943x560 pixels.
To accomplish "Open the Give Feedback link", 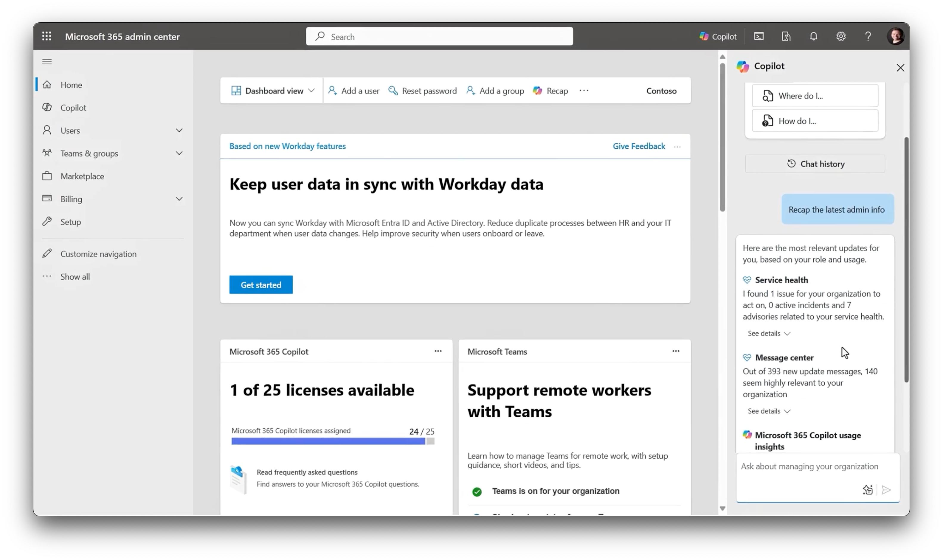I will coord(639,147).
